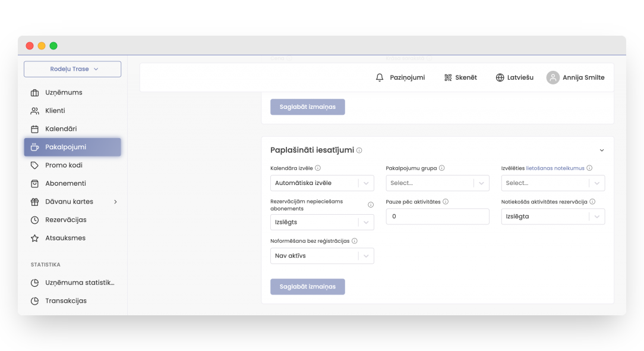This screenshot has height=351, width=644.
Task: Open Rezervācijas in the sidebar
Action: [x=65, y=220]
